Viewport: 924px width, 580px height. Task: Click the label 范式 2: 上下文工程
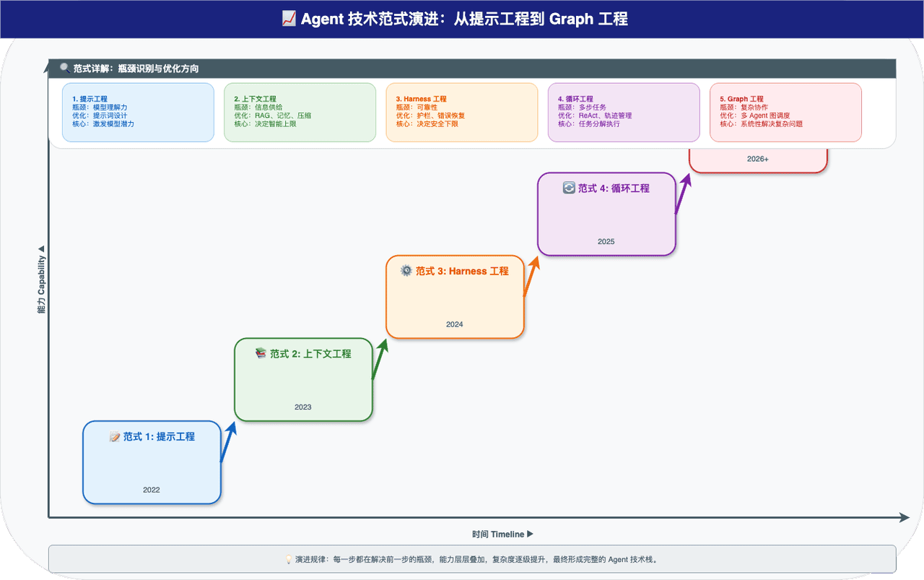pos(310,354)
